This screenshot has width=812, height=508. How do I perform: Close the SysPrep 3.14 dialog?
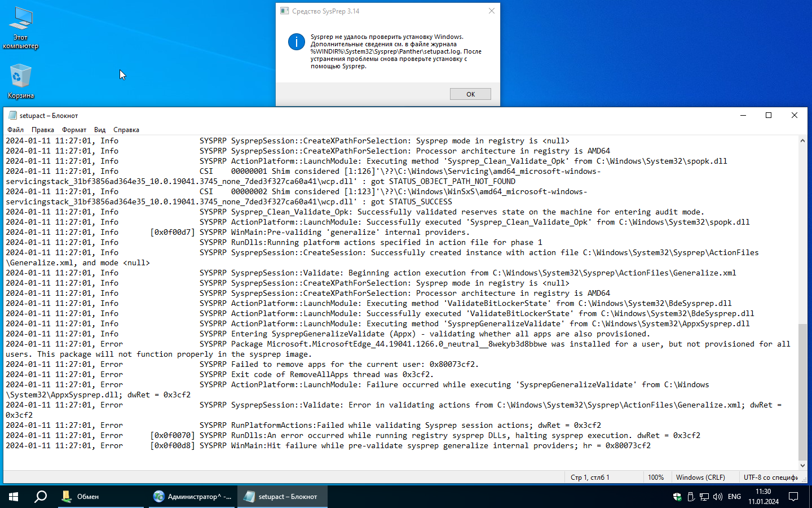491,11
